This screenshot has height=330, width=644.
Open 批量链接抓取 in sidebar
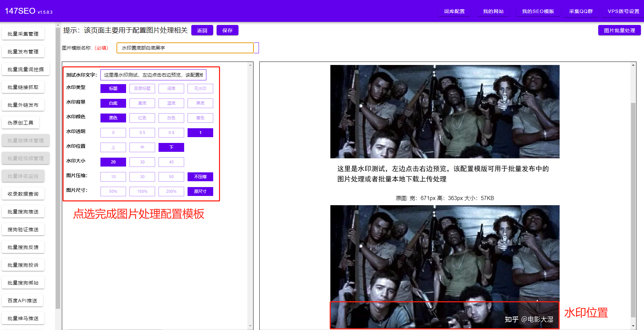pyautogui.click(x=23, y=87)
